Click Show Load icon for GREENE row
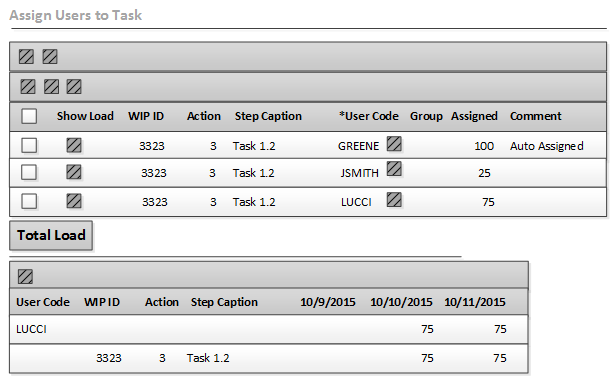 [x=74, y=145]
